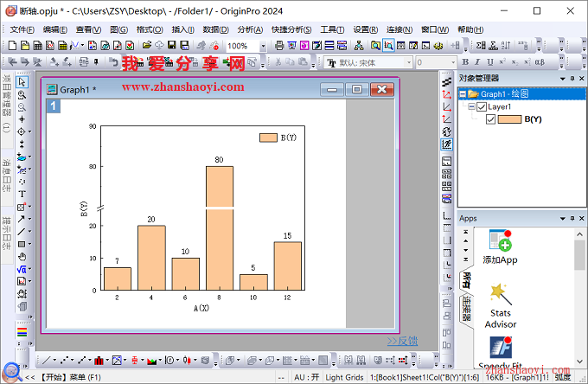Open the font size dropdown
The width and height of the screenshot is (588, 384).
click(453, 62)
